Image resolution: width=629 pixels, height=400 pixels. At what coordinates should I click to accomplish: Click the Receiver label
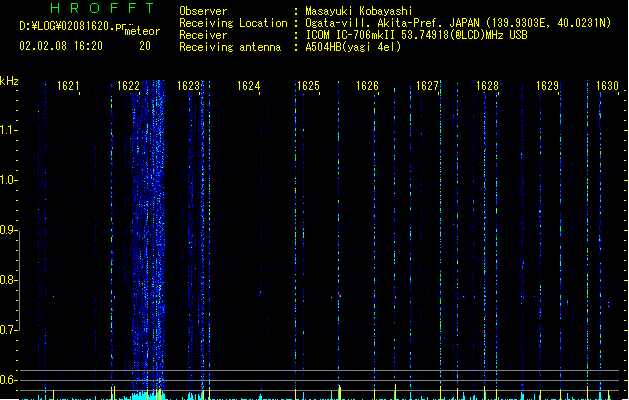(x=203, y=35)
